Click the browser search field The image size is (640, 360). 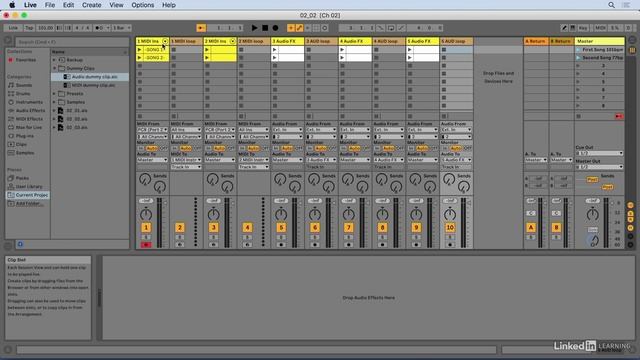click(x=72, y=42)
